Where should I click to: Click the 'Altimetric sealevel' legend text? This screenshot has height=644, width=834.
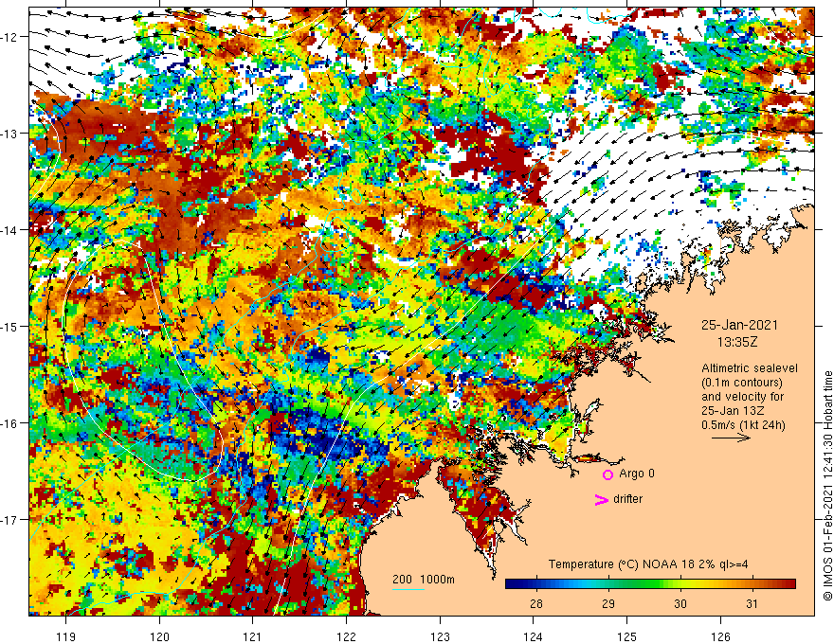pyautogui.click(x=750, y=368)
